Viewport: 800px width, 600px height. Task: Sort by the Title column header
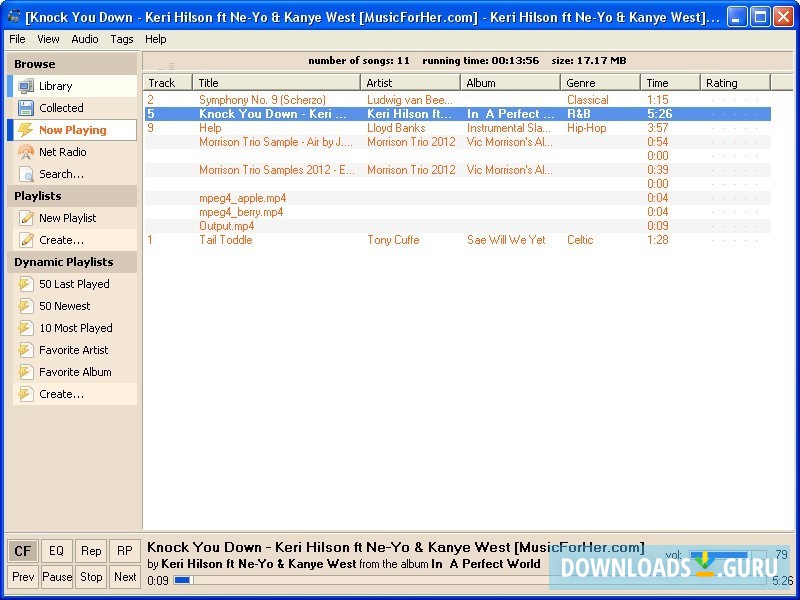pyautogui.click(x=277, y=83)
